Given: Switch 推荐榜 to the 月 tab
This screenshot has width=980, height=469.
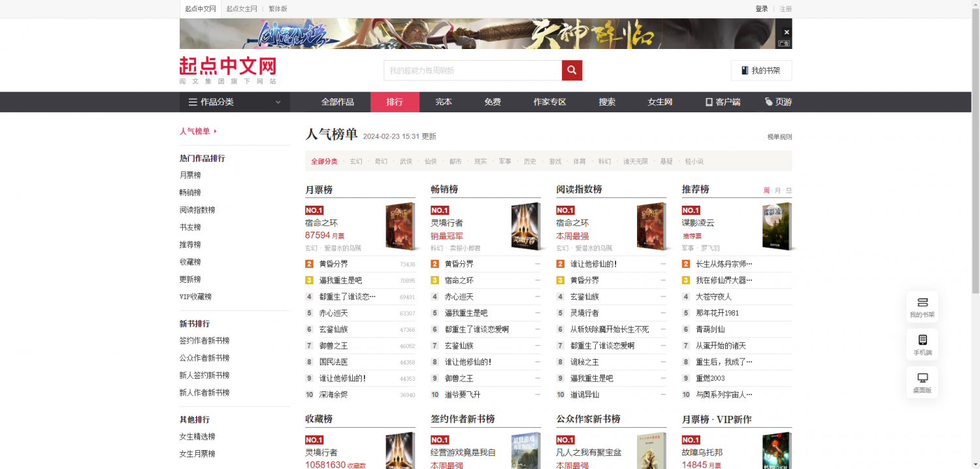Looking at the screenshot, I should tap(777, 191).
